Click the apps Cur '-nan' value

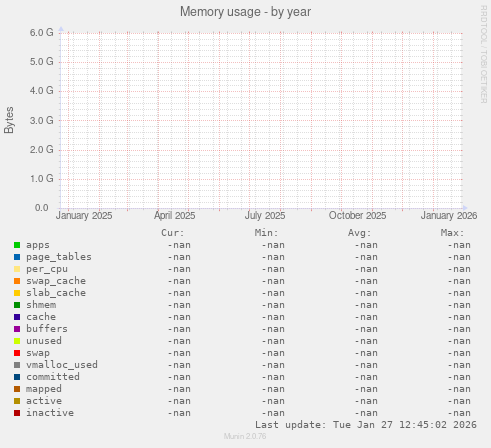(x=179, y=245)
